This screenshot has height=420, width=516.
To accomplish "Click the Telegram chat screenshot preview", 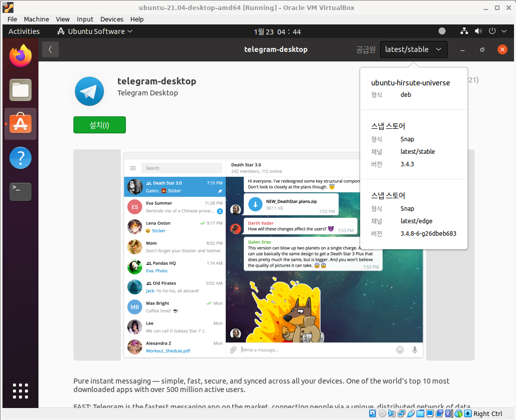I will (274, 255).
